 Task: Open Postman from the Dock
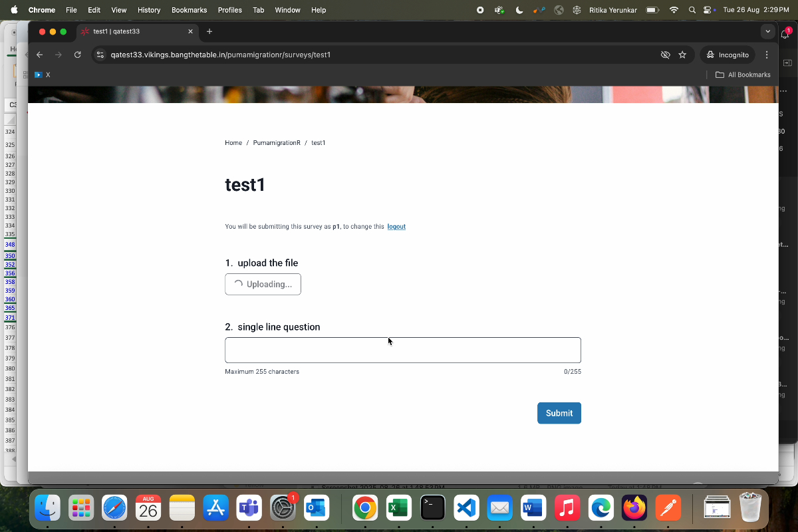[668, 509]
